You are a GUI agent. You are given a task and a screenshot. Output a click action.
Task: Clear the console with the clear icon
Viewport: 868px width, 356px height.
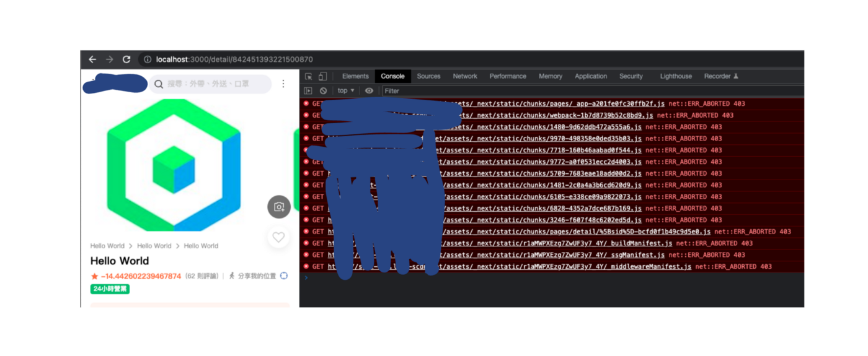coord(323,91)
